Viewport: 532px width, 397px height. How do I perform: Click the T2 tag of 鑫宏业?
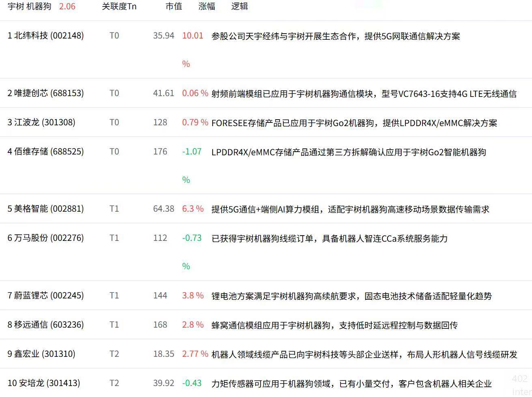(114, 354)
